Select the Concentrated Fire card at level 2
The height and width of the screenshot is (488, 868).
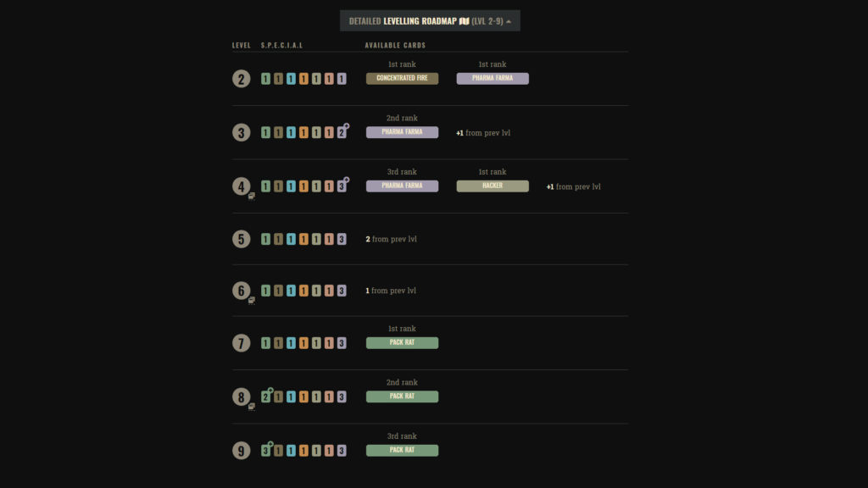pos(402,79)
